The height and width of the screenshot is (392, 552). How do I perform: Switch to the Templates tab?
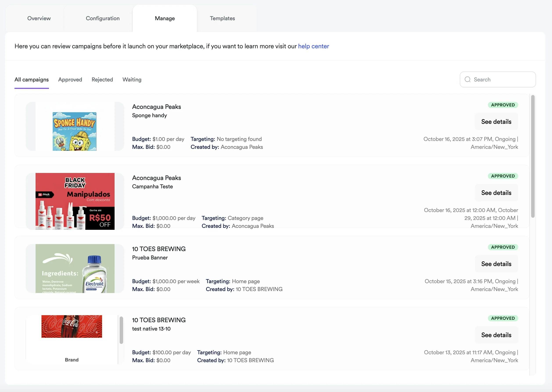tap(222, 18)
